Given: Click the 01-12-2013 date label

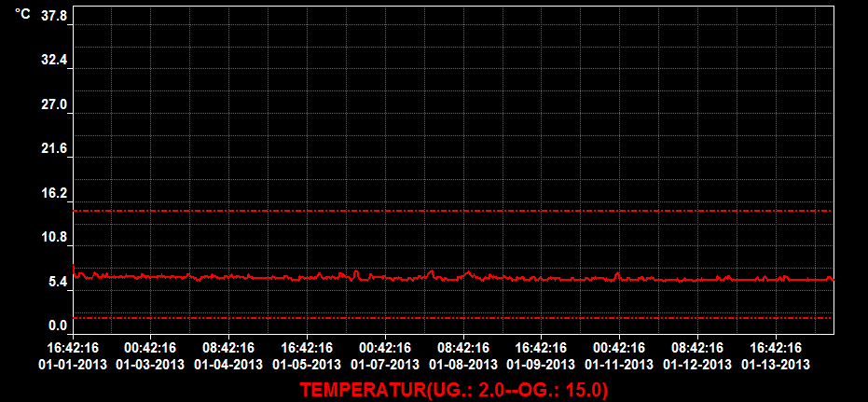Looking at the screenshot, I should (697, 365).
